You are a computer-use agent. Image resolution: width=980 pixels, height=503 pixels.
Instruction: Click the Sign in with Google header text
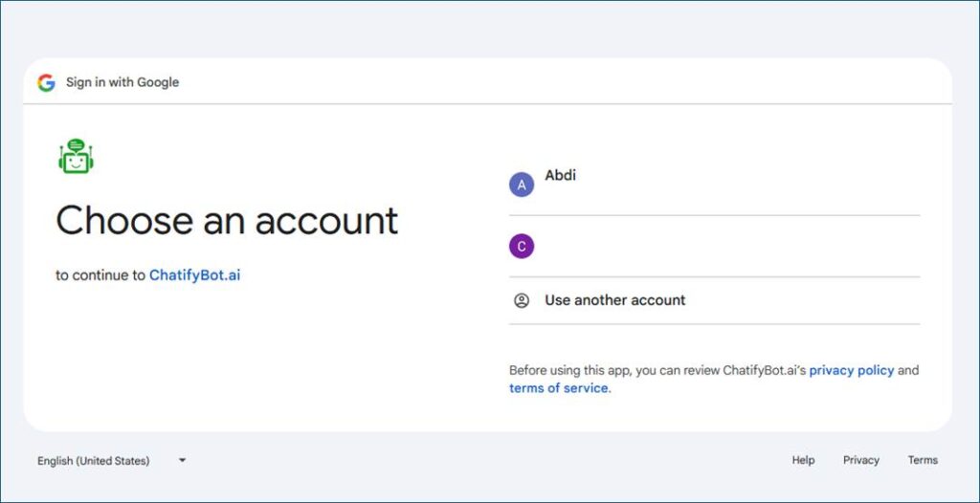pyautogui.click(x=122, y=82)
